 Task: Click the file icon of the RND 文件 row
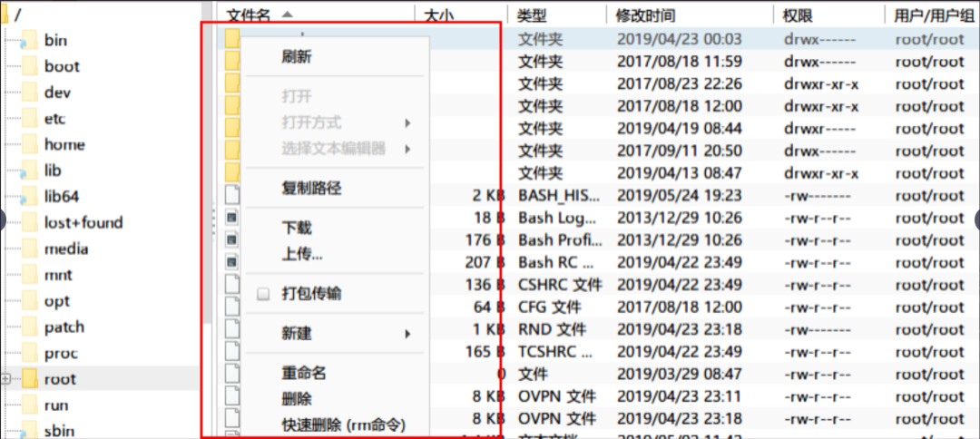232,329
